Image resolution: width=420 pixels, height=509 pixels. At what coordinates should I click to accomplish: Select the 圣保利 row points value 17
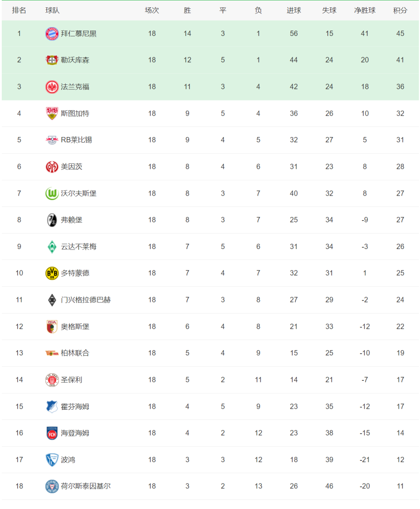(x=400, y=380)
